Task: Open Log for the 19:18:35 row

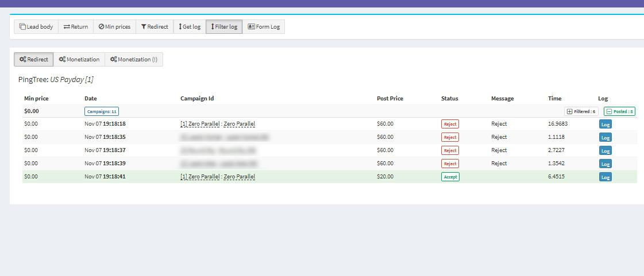Action: [605, 138]
